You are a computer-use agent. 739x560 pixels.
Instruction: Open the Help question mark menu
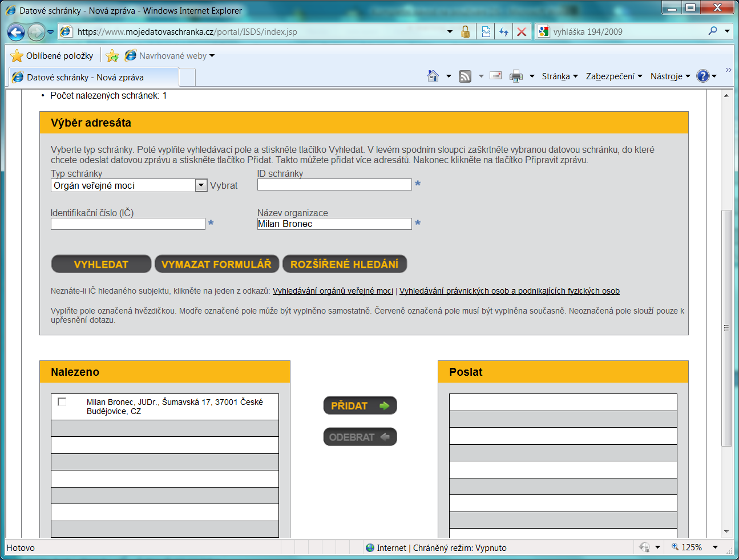[x=706, y=76]
